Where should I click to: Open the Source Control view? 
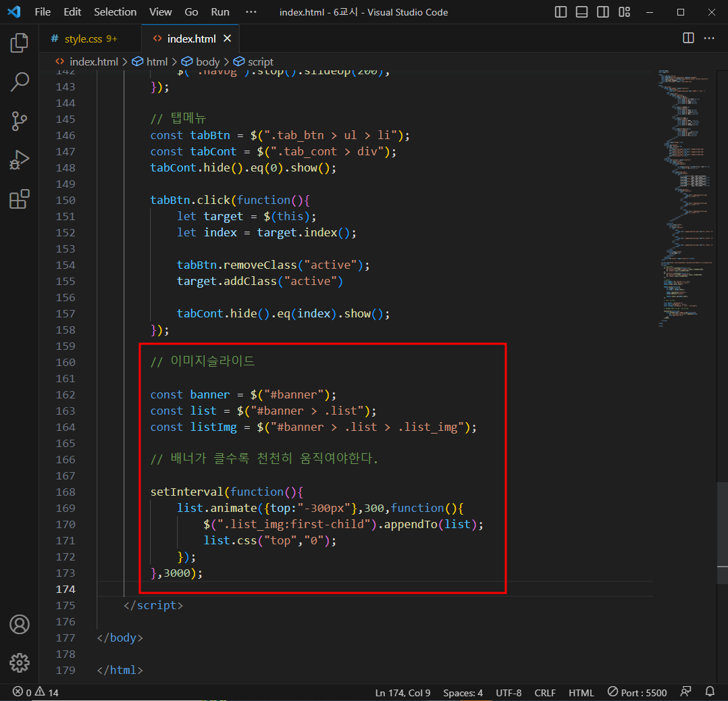point(19,121)
